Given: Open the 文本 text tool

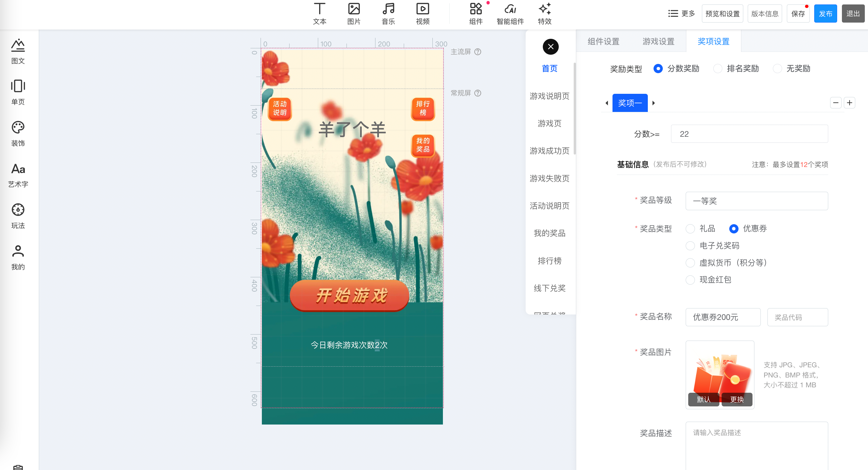Looking at the screenshot, I should pos(319,13).
